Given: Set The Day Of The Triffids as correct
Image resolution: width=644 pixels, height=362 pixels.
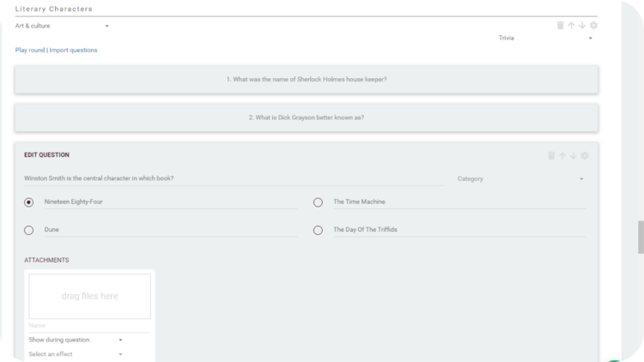Looking at the screenshot, I should coord(318,230).
